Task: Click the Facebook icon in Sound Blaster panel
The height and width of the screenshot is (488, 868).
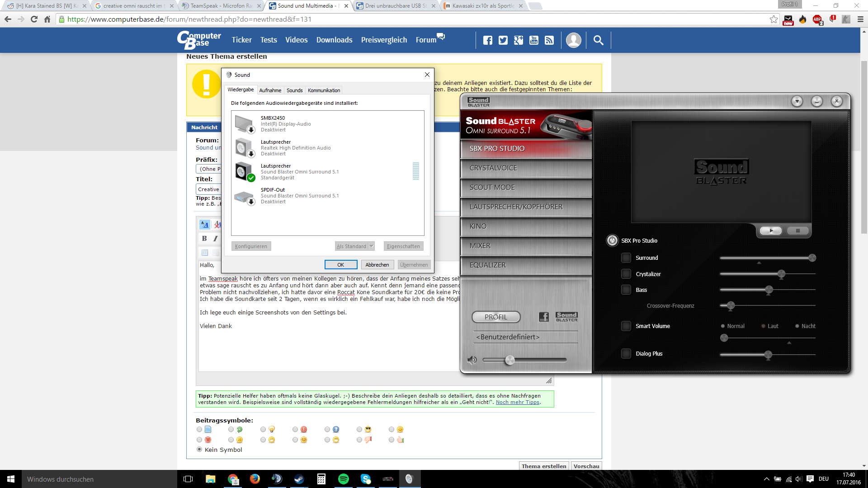Action: (544, 317)
